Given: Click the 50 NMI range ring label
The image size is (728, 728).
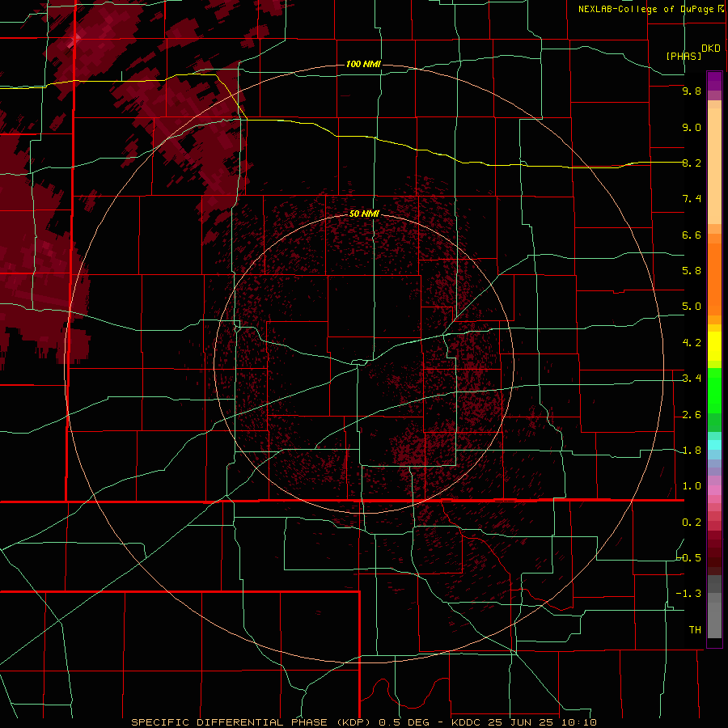Looking at the screenshot, I should tap(364, 214).
